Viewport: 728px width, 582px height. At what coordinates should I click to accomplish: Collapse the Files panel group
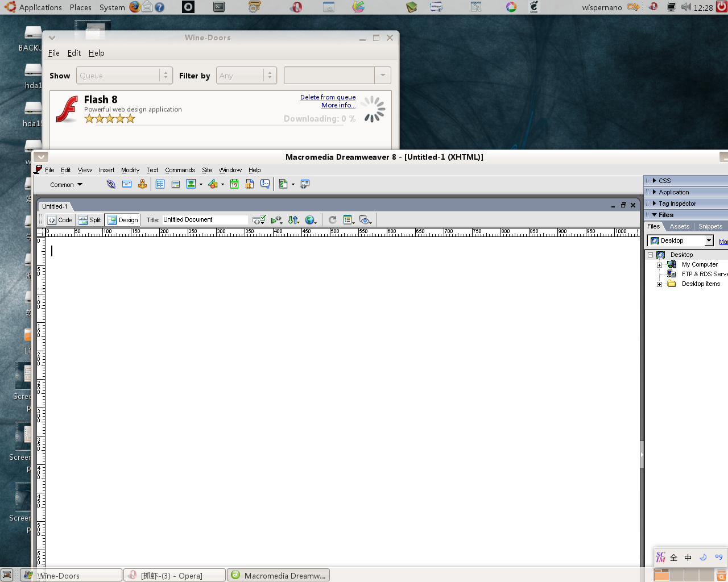pyautogui.click(x=655, y=215)
